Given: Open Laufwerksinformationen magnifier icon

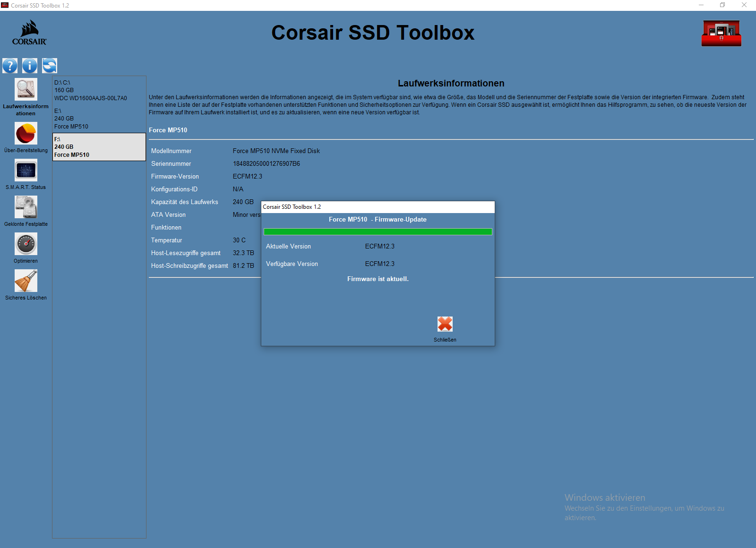Looking at the screenshot, I should (26, 89).
